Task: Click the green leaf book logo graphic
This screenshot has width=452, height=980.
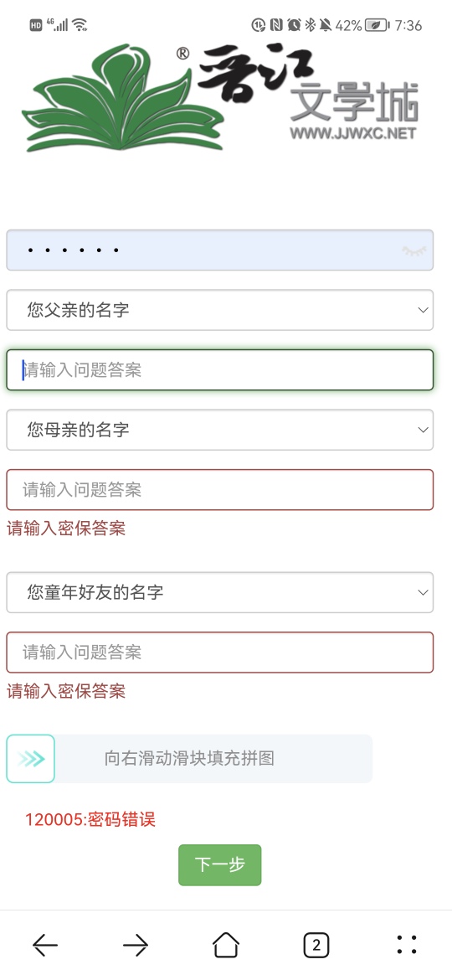Action: (x=122, y=99)
